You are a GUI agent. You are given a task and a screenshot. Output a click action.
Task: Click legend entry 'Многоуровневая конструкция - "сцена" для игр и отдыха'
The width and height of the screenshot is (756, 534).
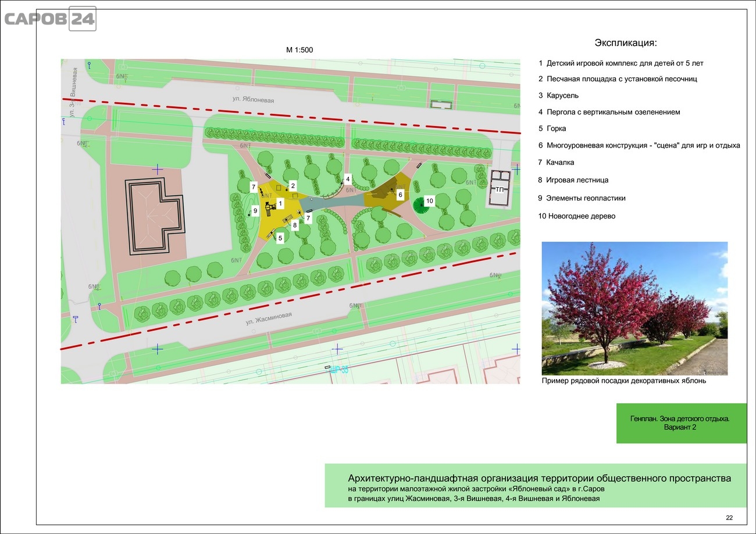(639, 145)
